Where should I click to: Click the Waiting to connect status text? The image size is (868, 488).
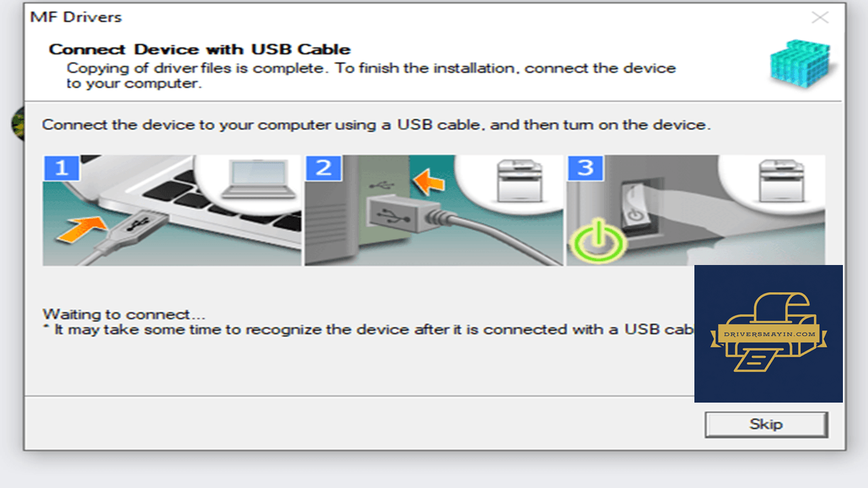point(124,314)
